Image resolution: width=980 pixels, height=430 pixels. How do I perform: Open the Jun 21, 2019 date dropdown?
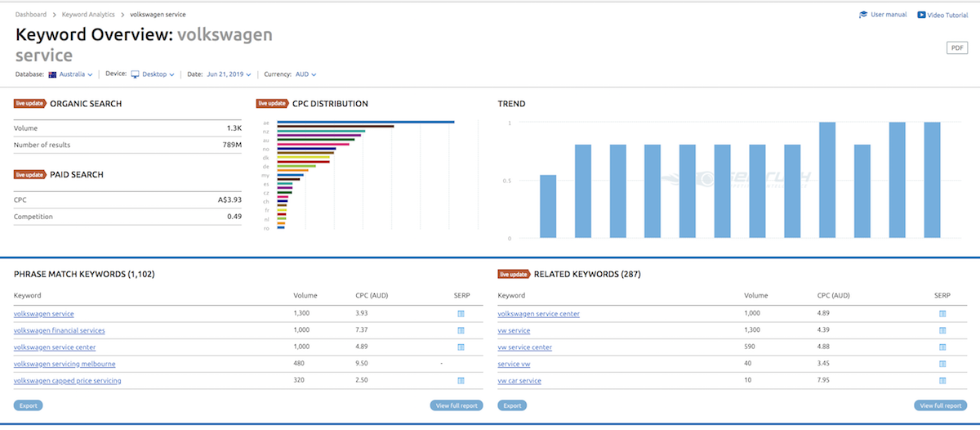[x=229, y=74]
